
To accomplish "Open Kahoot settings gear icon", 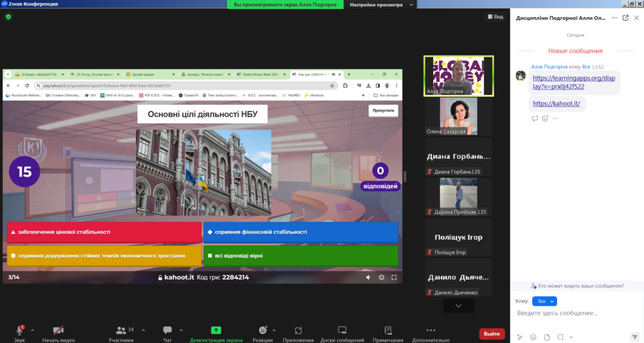I will pos(382,278).
